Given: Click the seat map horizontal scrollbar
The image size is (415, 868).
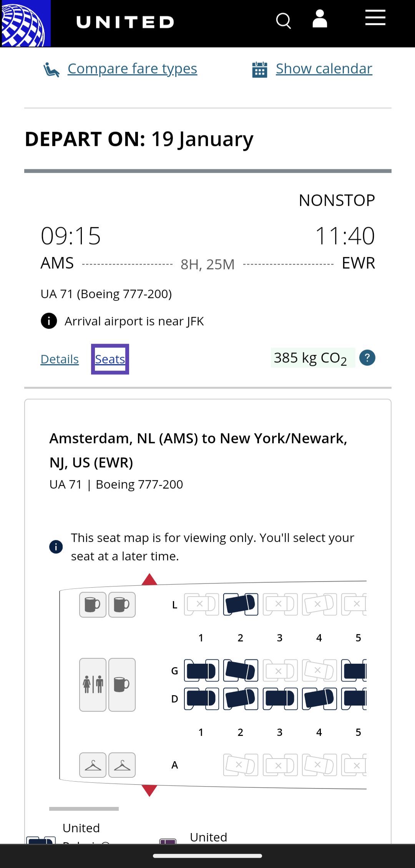Looking at the screenshot, I should [84, 808].
